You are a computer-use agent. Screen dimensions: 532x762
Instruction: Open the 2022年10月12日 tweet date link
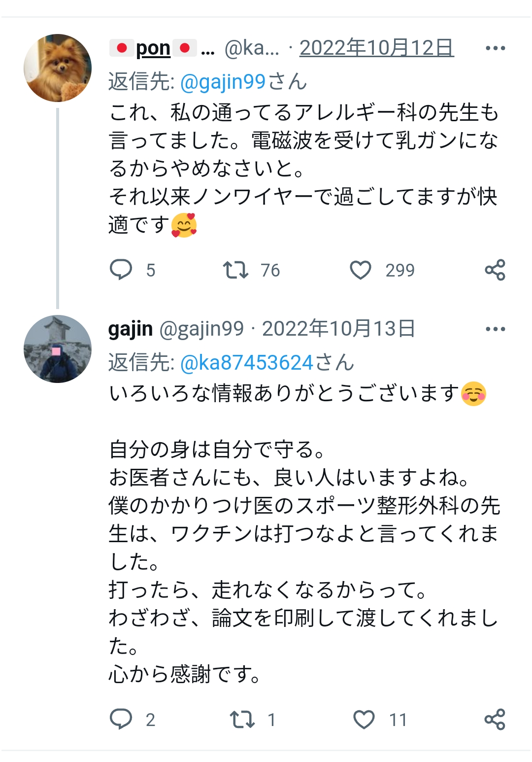pyautogui.click(x=377, y=48)
